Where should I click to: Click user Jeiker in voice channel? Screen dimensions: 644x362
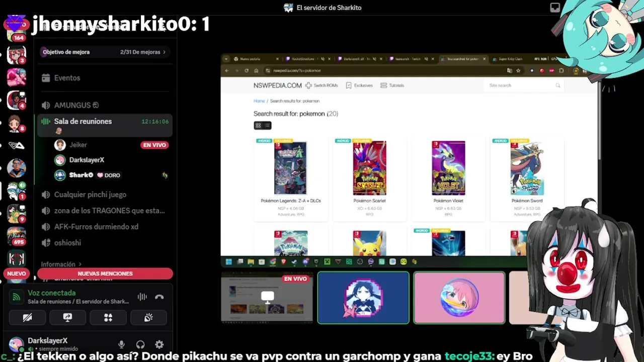click(x=78, y=145)
